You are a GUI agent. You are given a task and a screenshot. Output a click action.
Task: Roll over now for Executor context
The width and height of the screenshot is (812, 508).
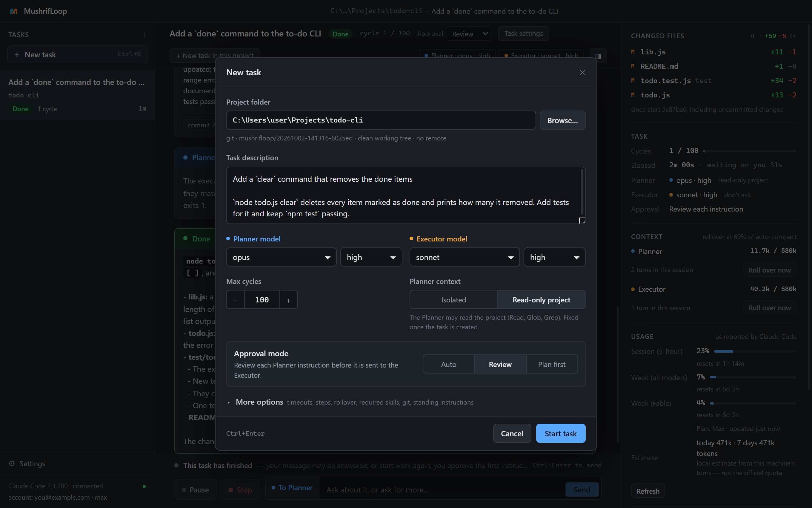pyautogui.click(x=769, y=308)
